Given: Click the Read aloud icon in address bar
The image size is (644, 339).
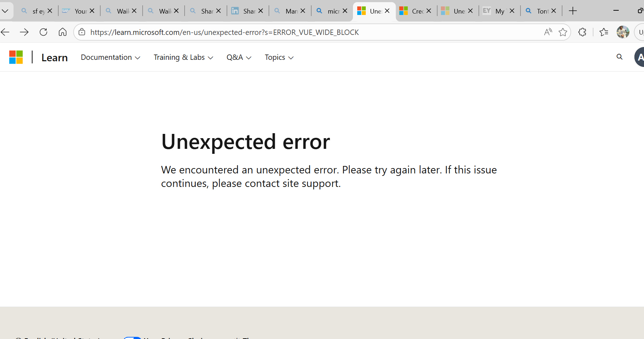Looking at the screenshot, I should 548,32.
